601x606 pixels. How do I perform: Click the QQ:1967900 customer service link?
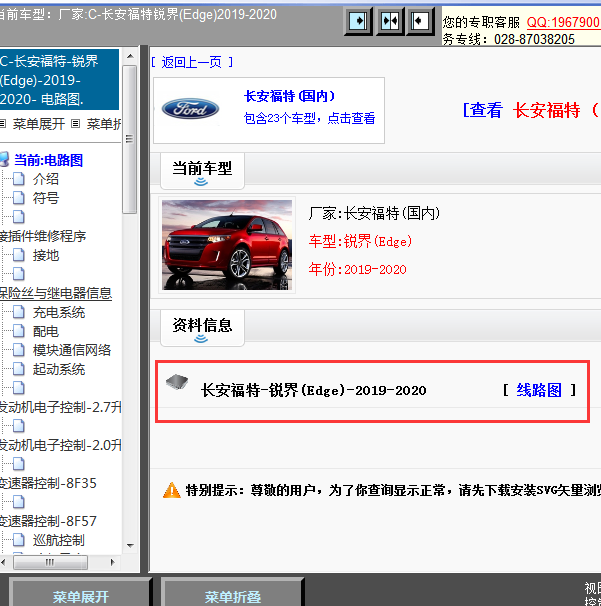click(563, 22)
